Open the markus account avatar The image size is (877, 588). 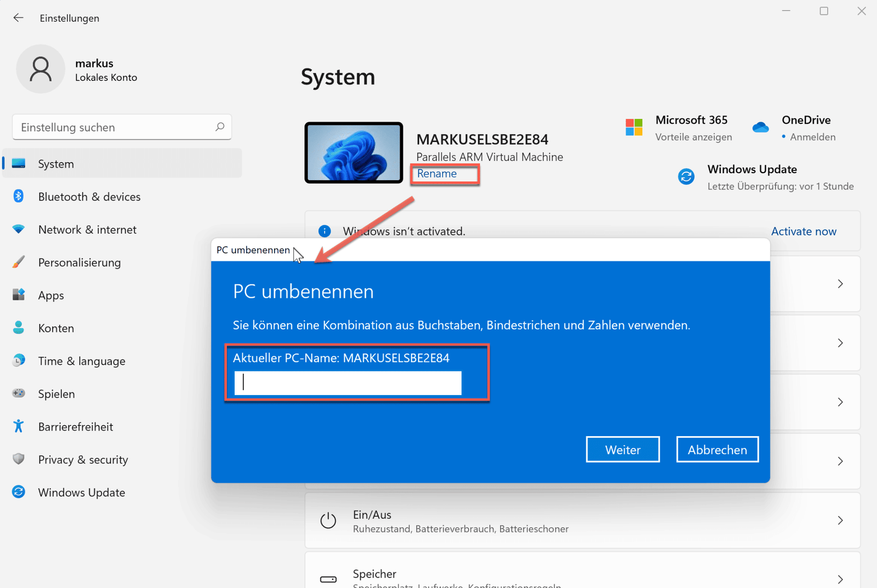point(41,69)
